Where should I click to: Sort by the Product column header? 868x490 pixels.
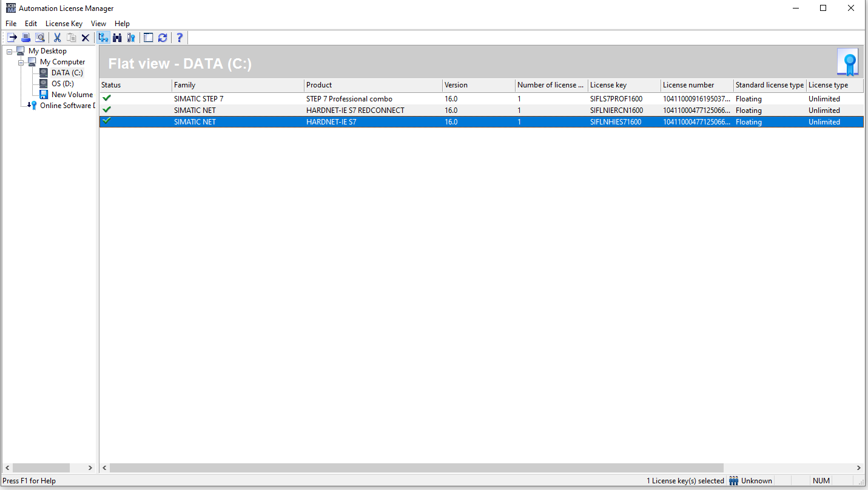[x=373, y=85]
